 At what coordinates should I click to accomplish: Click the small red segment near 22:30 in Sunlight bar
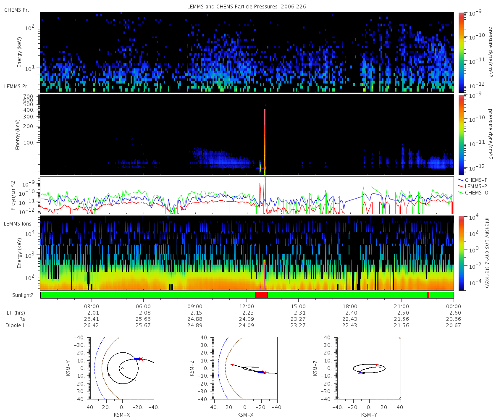tap(428, 295)
